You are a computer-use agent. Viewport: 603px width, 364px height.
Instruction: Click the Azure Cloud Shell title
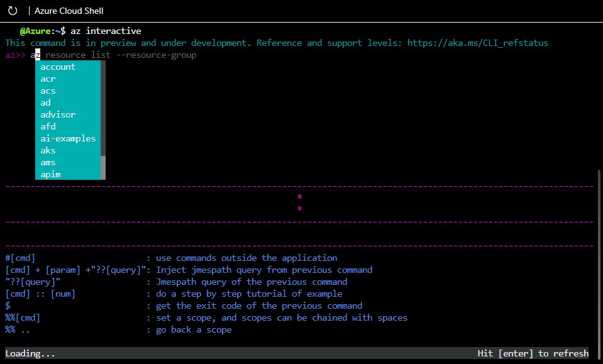pos(69,10)
